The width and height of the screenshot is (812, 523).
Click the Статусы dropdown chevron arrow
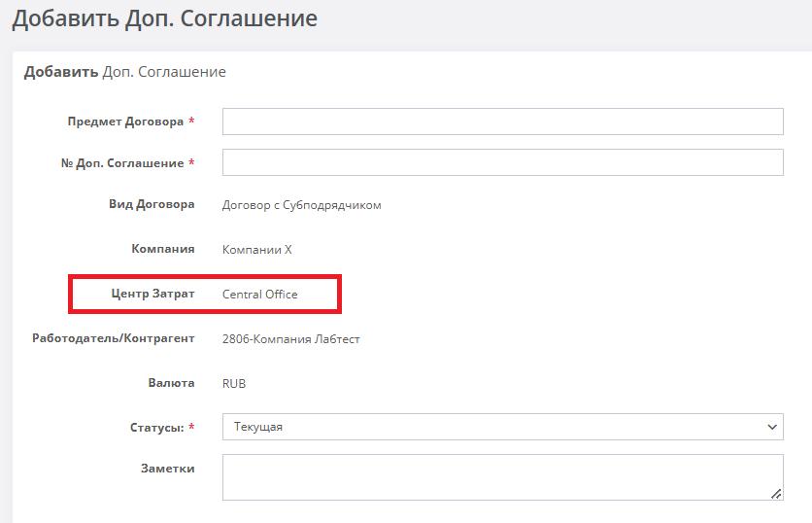(x=771, y=427)
